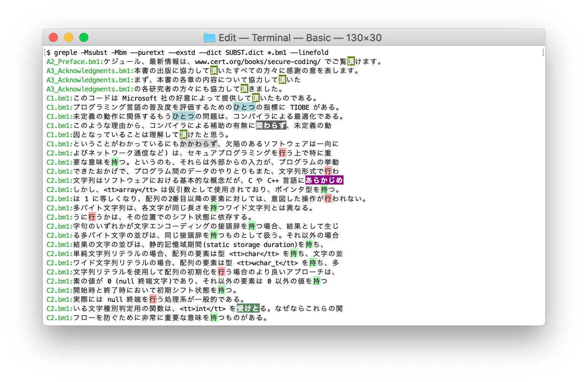The height and width of the screenshot is (382, 588).
Task: Click the '(null 終端文字)' text
Action: [144, 281]
